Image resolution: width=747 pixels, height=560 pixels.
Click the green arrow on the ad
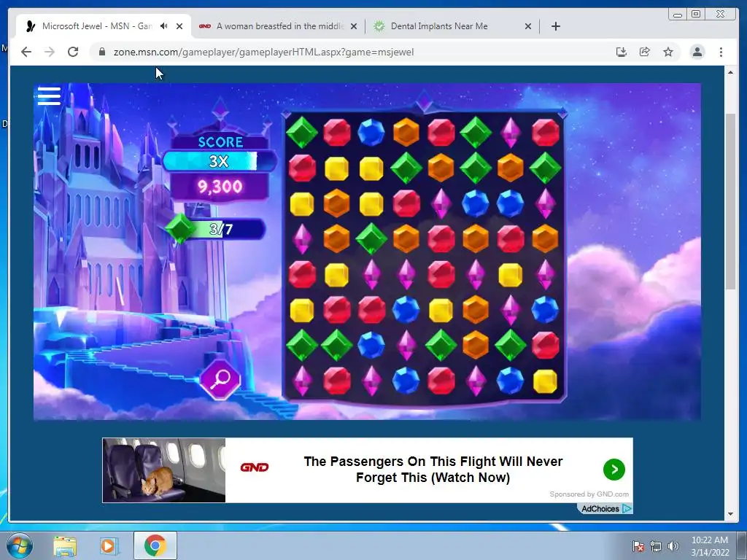[614, 470]
